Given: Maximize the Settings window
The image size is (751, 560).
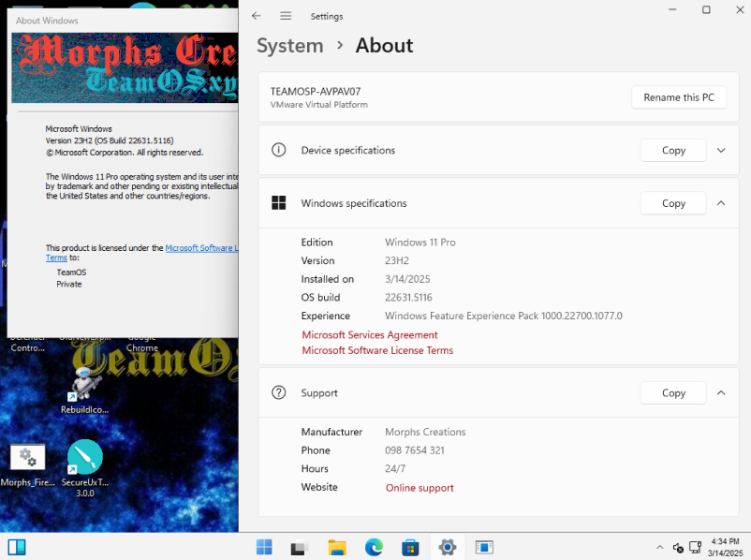Looking at the screenshot, I should click(x=706, y=9).
